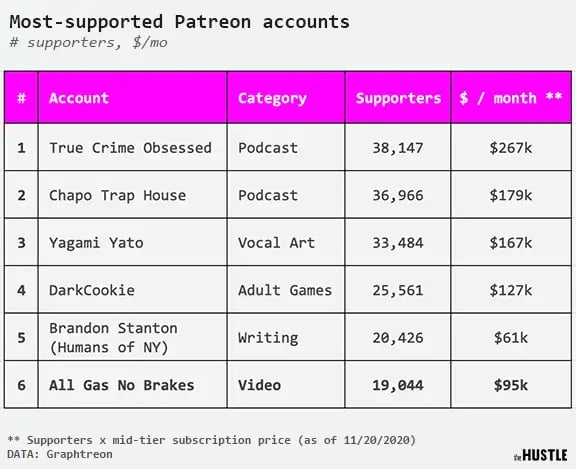Select the DarkCookie account cell
This screenshot has height=469, width=576.
[133, 290]
